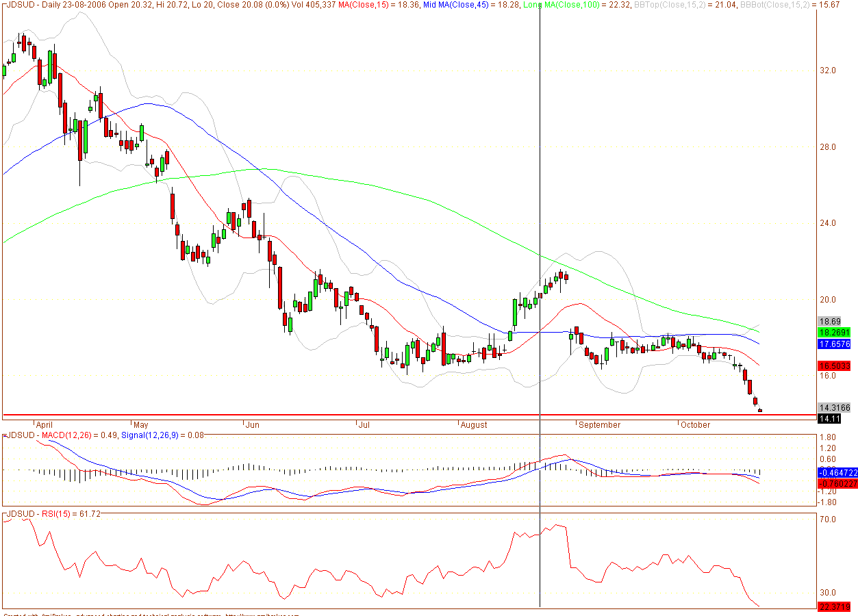This screenshot has width=858, height=616.
Task: Click the JDSUD - RSI(15) = 61.72 pane title
Action: coord(53,513)
